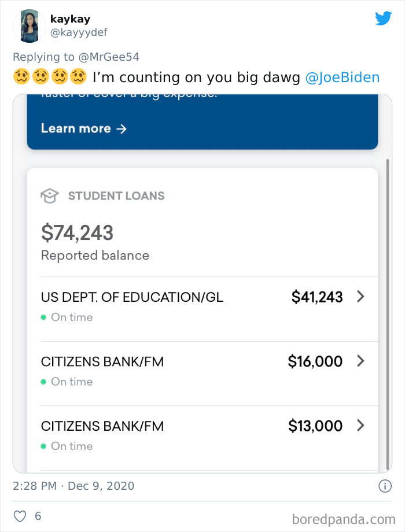Screen dimensions: 405x532
Task: Select the graduation cap Student Loans icon
Action: pyautogui.click(x=50, y=195)
